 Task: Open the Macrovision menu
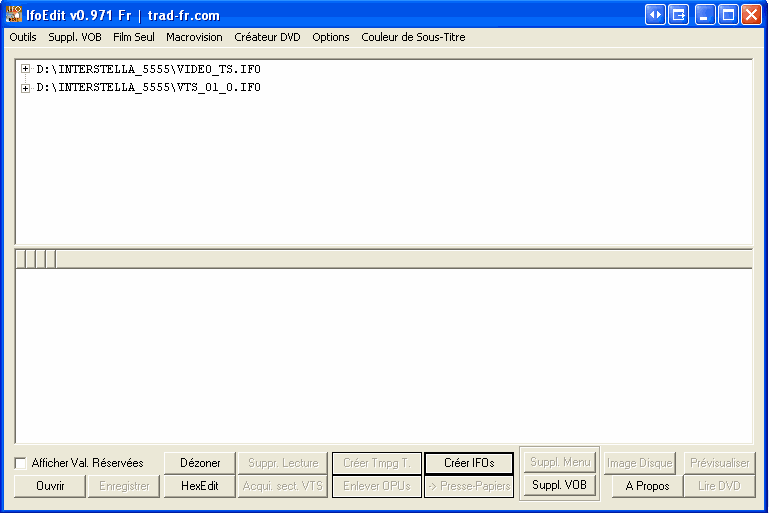pyautogui.click(x=194, y=37)
